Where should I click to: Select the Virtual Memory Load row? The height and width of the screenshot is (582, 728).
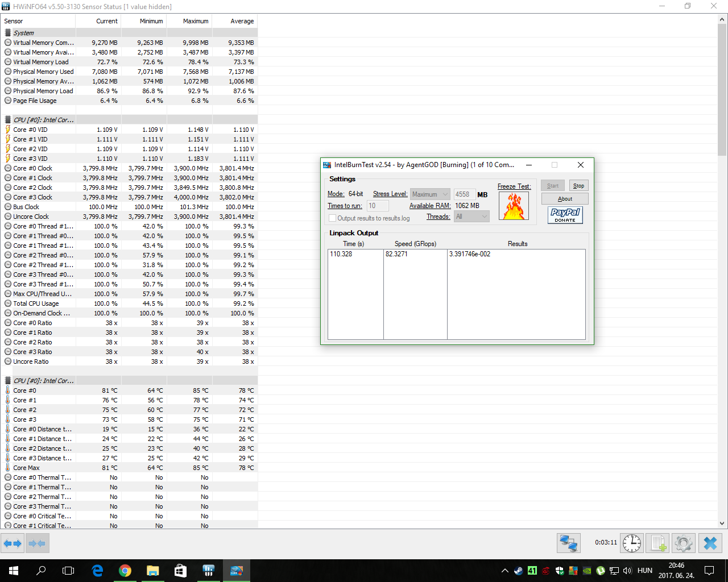coord(130,62)
